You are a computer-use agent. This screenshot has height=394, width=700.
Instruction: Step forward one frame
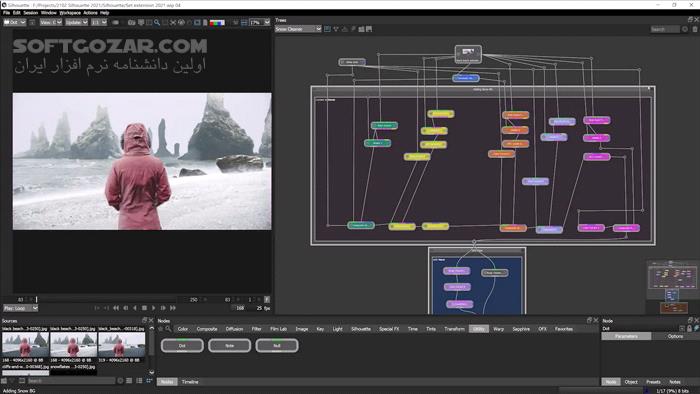pos(163,308)
